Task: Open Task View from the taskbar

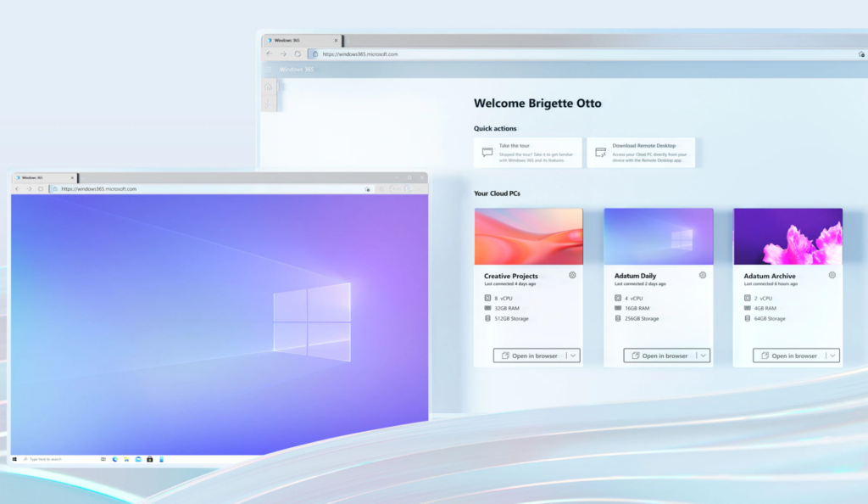Action: tap(103, 459)
